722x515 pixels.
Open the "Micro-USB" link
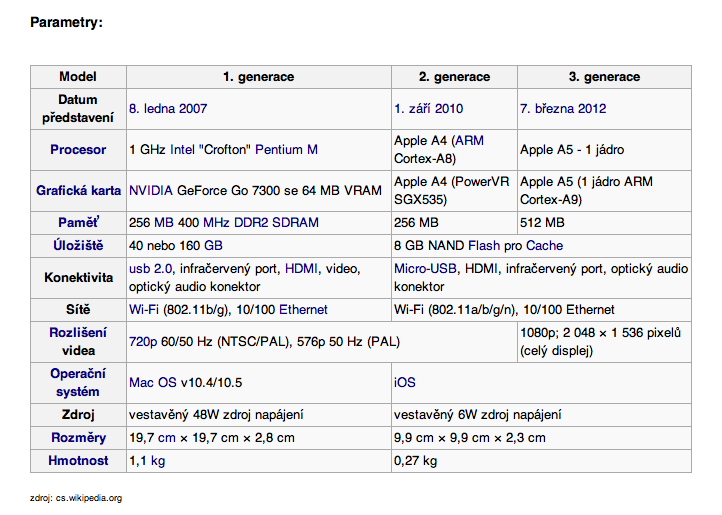(x=426, y=269)
